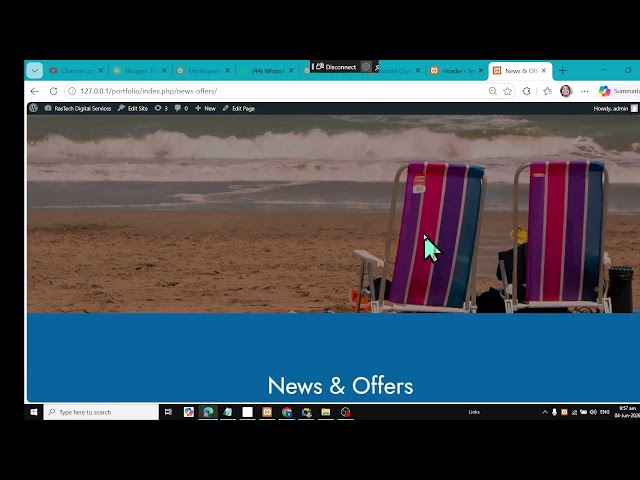Click the News & Offers page heading
Viewport: 640px width, 480px height.
point(340,386)
